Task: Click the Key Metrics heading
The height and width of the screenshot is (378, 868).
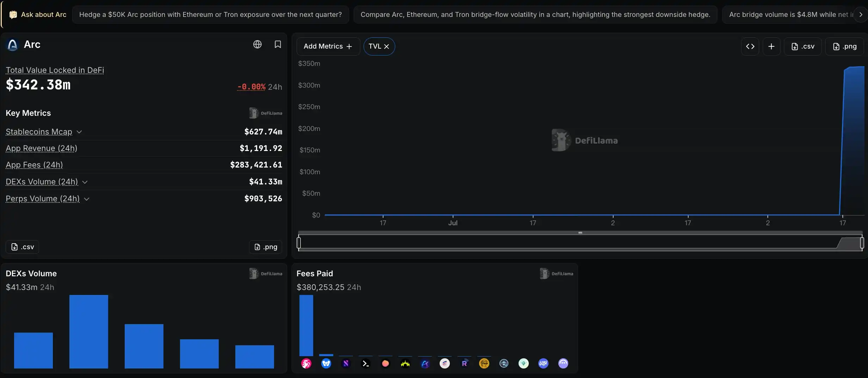Action: [28, 113]
